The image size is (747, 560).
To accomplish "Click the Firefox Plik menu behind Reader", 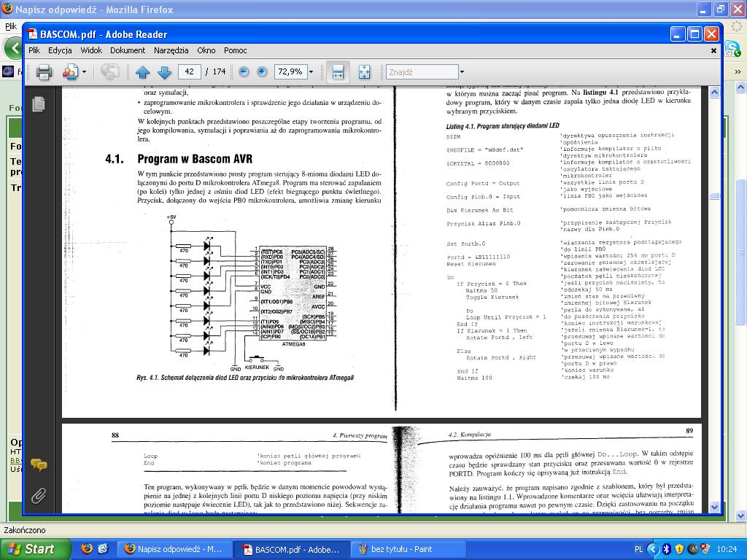I will 11,26.
